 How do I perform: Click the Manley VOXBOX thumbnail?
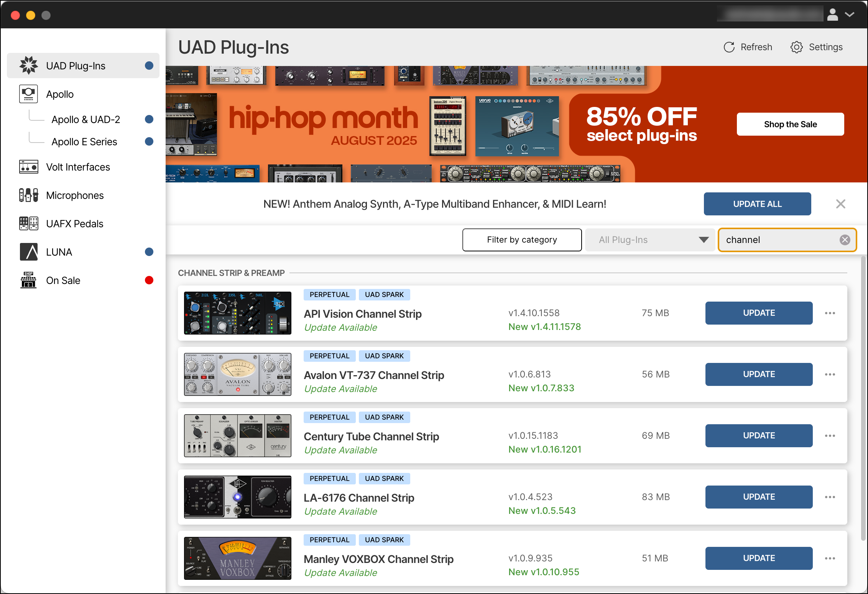(x=238, y=558)
